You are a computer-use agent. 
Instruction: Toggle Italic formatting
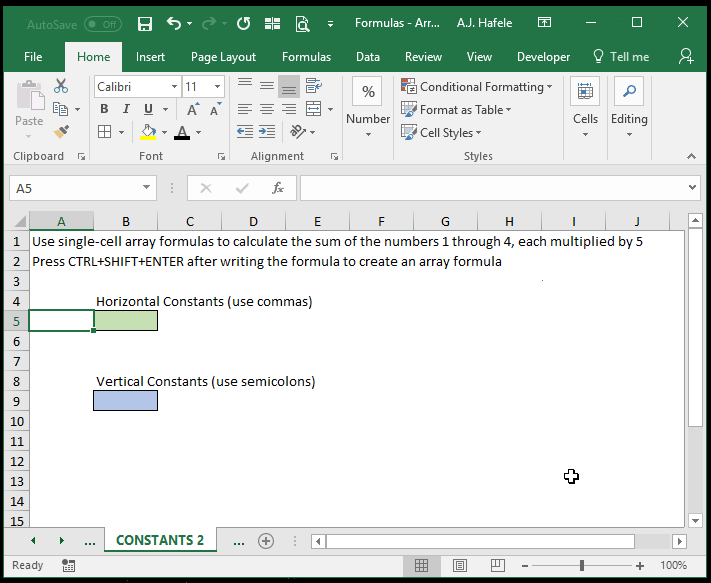click(x=126, y=109)
